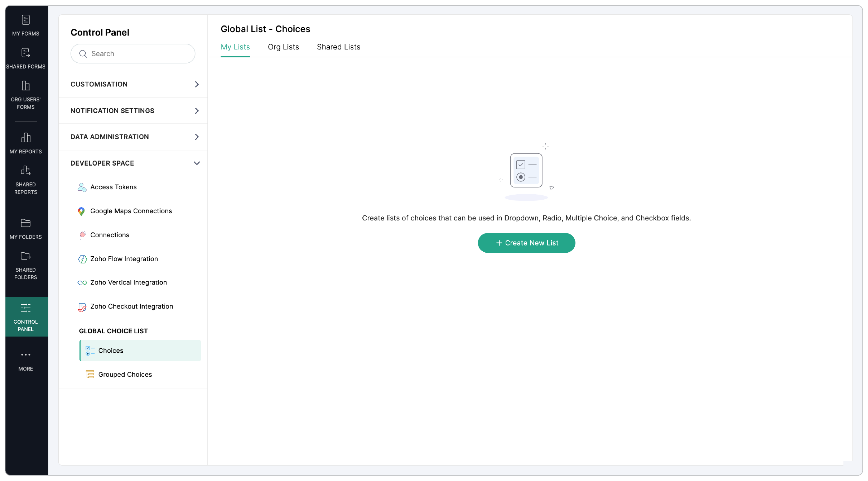Go to Org Users' Forms
This screenshot has height=481, width=868.
[26, 95]
